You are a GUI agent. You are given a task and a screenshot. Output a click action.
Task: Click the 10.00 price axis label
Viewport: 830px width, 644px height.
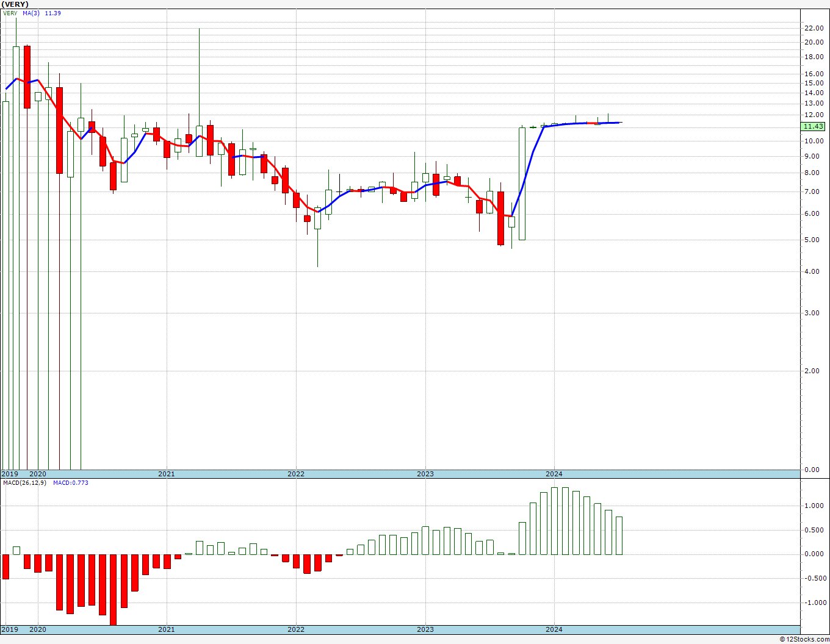(x=814, y=141)
